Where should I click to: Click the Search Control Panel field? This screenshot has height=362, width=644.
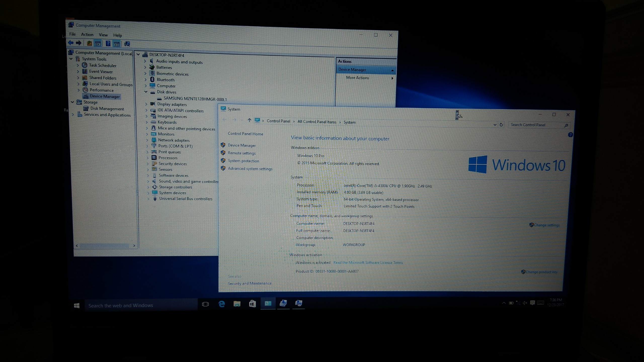(539, 125)
